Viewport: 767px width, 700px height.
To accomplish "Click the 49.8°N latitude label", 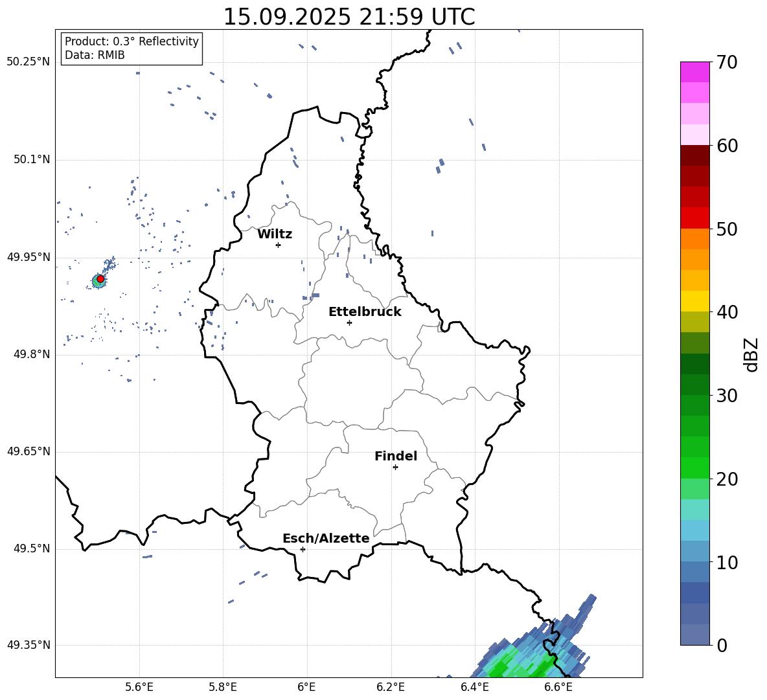I will 31,354.
